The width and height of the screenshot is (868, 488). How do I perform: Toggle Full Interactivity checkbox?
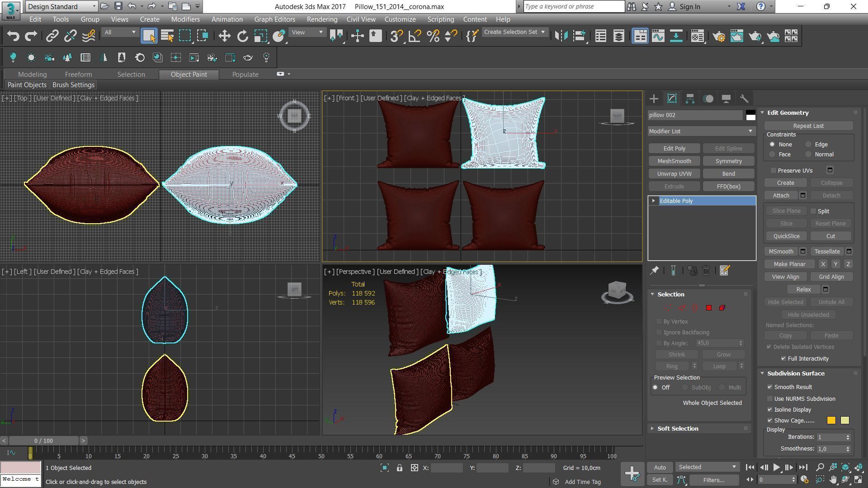click(783, 359)
